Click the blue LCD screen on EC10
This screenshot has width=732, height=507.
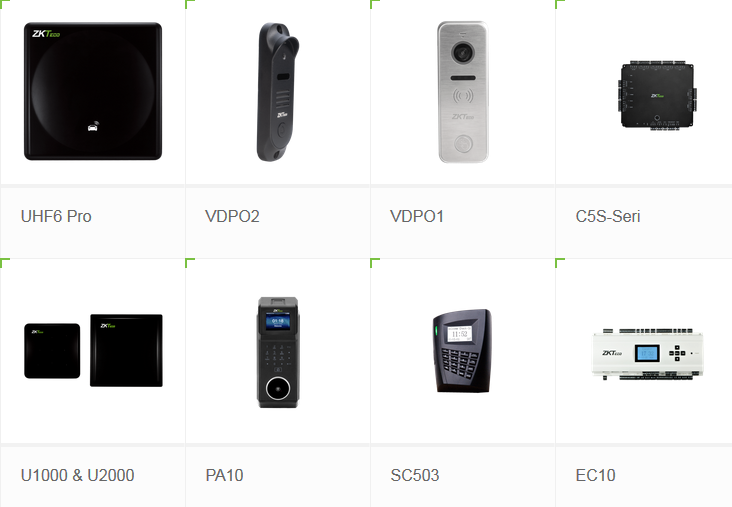(x=647, y=353)
